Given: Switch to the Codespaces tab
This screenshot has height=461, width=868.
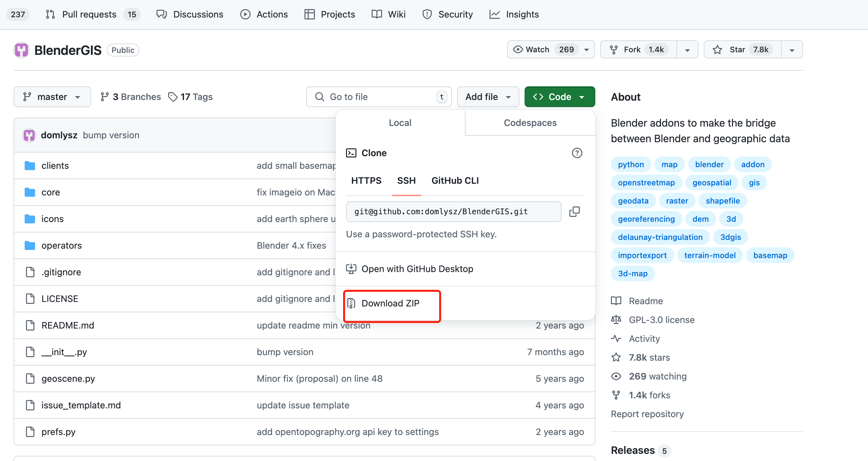Looking at the screenshot, I should point(530,123).
